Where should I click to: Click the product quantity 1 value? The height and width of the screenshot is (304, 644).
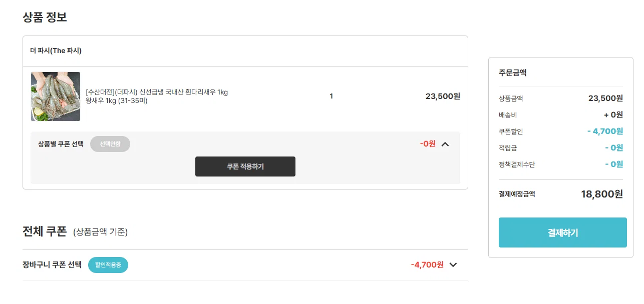(331, 96)
